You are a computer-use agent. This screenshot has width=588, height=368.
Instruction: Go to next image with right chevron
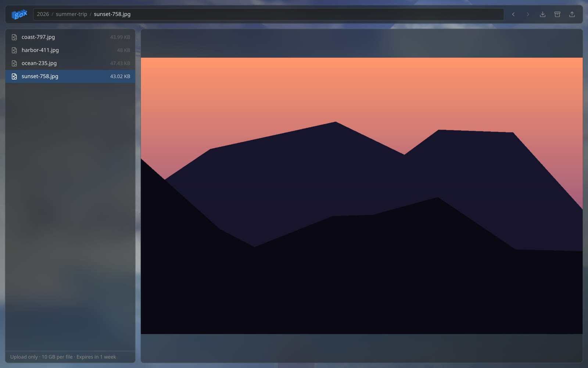pos(528,14)
